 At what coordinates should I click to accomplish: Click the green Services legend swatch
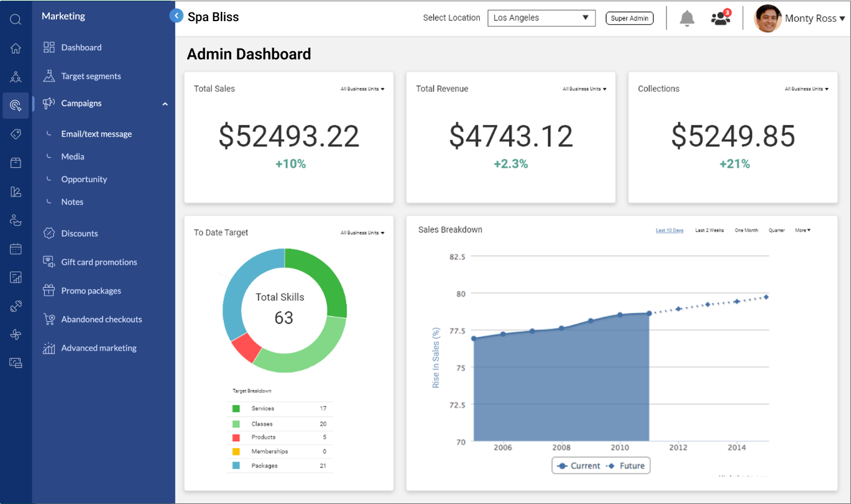point(236,408)
